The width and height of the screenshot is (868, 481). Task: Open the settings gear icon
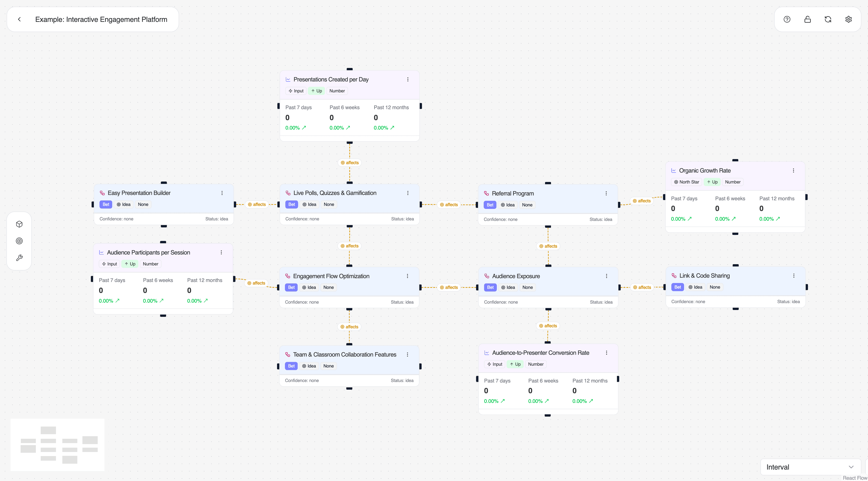coord(848,19)
